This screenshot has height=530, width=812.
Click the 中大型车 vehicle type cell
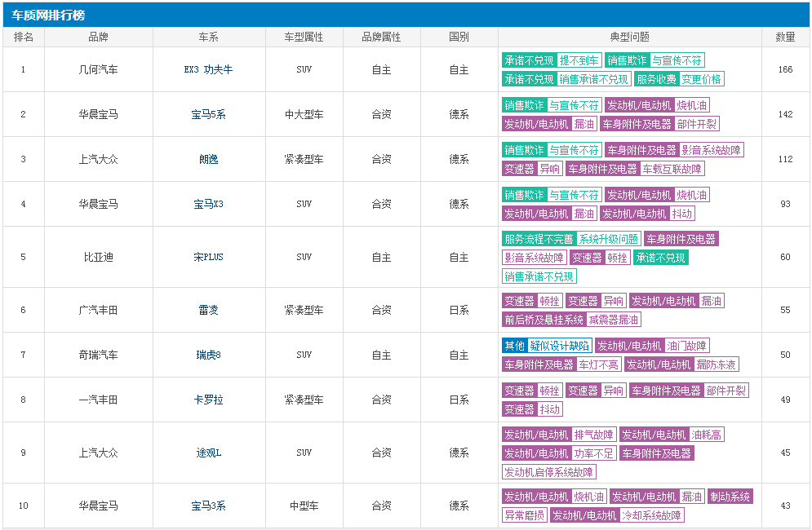click(x=304, y=114)
